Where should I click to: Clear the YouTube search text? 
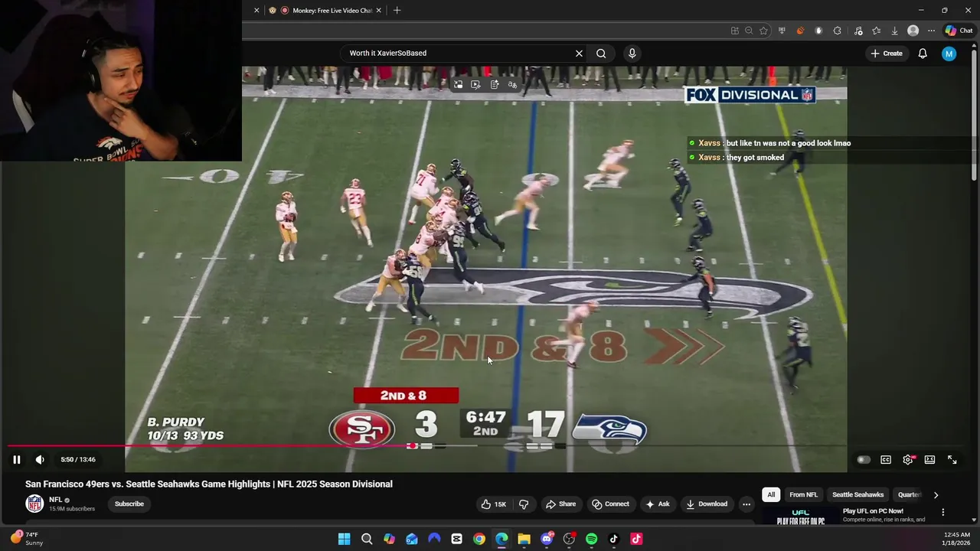(579, 54)
